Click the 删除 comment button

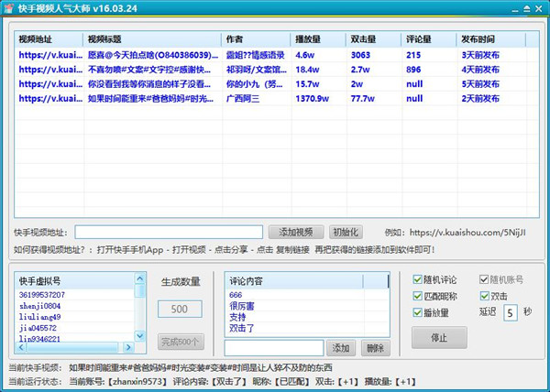375,348
